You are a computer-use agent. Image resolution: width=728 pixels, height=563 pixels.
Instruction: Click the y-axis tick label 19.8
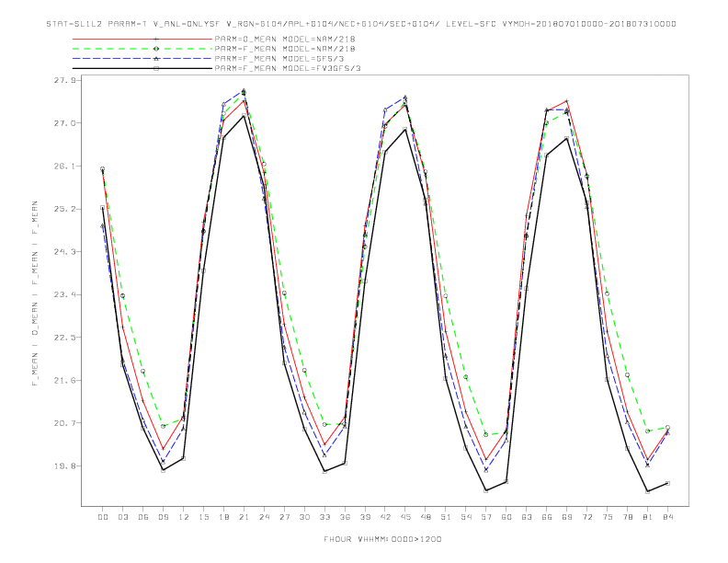coord(64,465)
